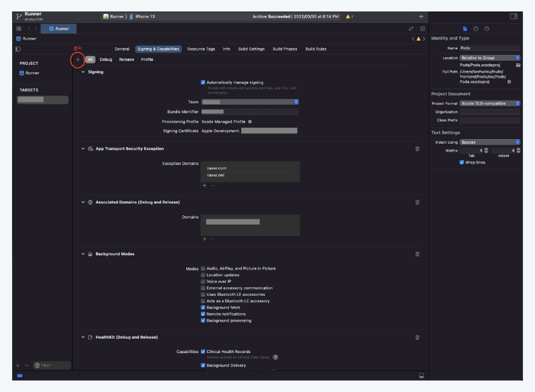Open the add editor split icon
Viewport: 535px width, 392px height.
423,29
